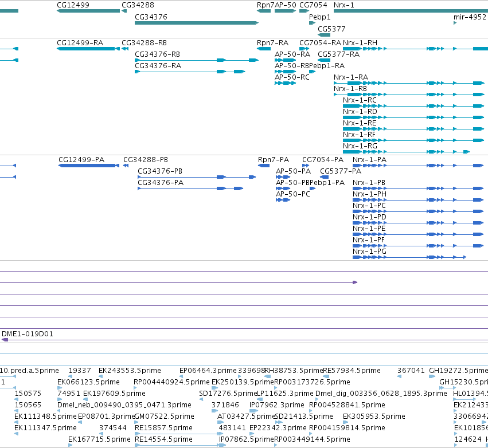Viewport: 488px width, 448px height.
Task: Select protein Rpn7-PA
Action: [x=274, y=159]
